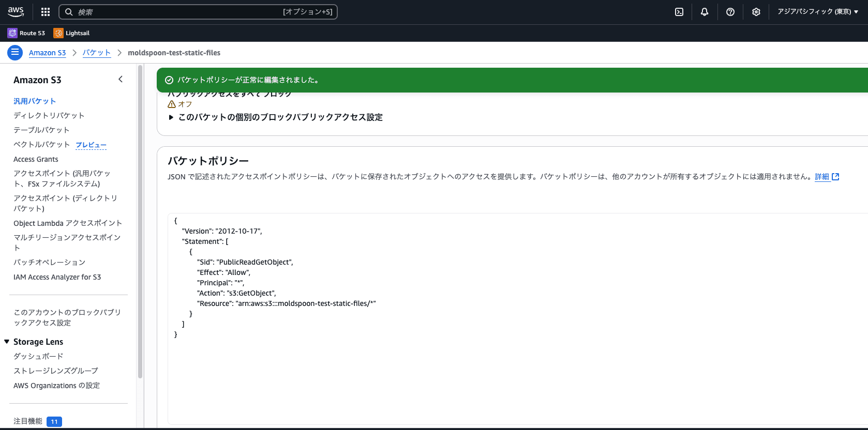
Task: Select 汎用バケット in sidebar
Action: click(x=35, y=101)
